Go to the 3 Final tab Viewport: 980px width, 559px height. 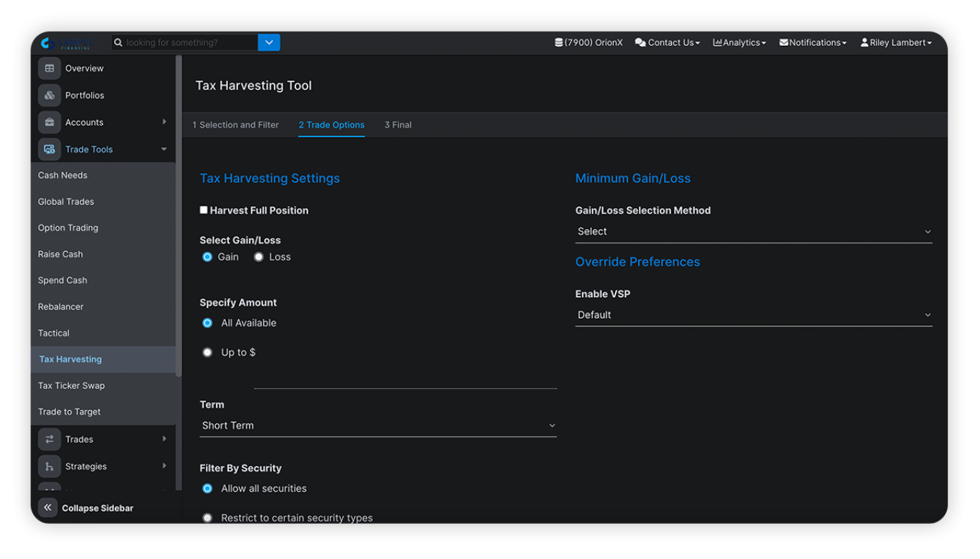[397, 125]
